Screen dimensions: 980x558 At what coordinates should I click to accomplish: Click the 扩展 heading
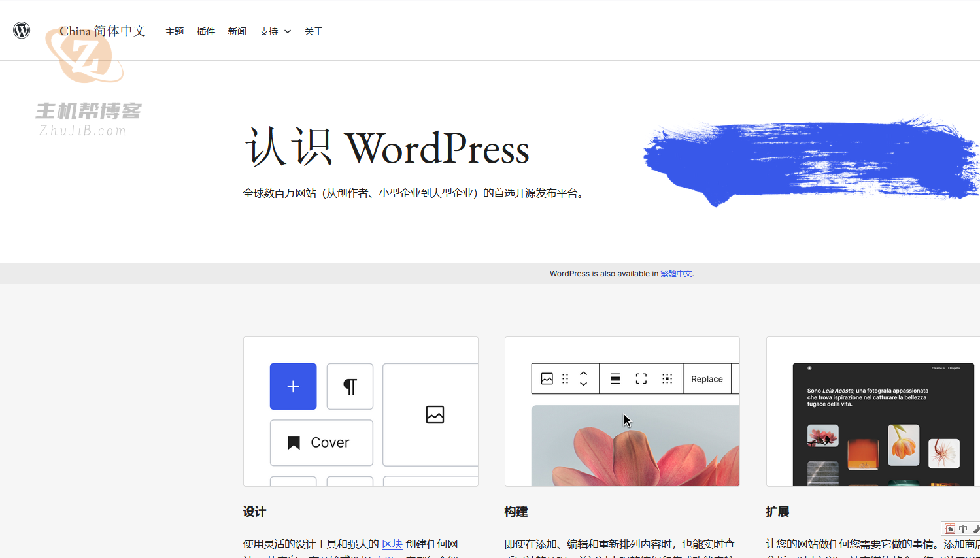pyautogui.click(x=778, y=512)
